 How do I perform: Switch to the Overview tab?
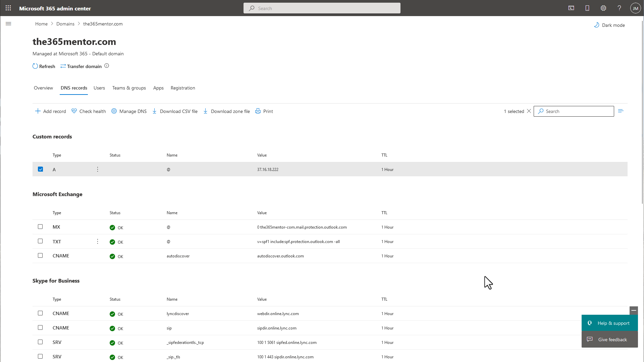pyautogui.click(x=43, y=88)
